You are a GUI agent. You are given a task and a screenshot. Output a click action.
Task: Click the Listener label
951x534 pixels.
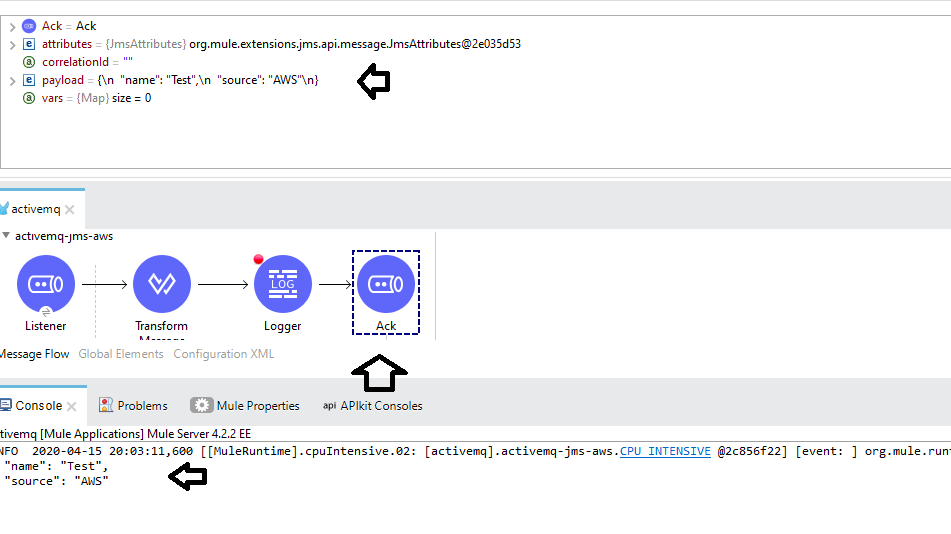pyautogui.click(x=45, y=326)
